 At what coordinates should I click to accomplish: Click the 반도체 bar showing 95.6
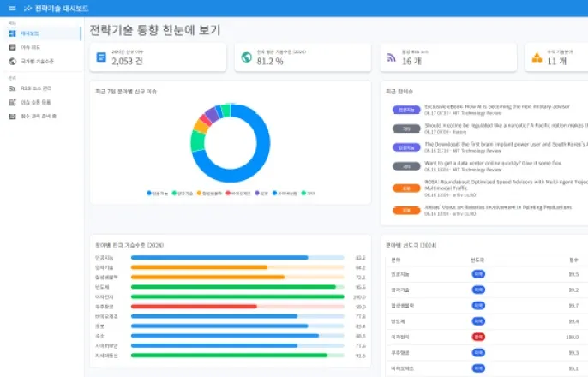237,287
